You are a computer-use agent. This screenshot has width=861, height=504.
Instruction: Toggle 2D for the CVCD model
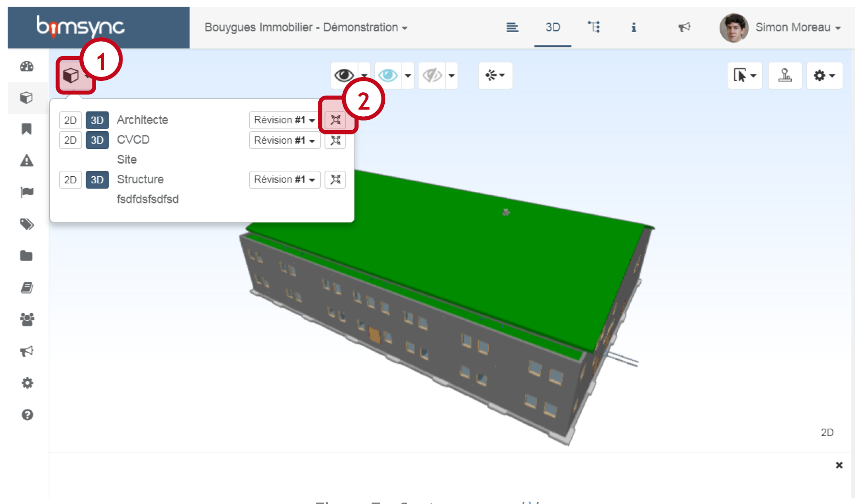pos(70,140)
